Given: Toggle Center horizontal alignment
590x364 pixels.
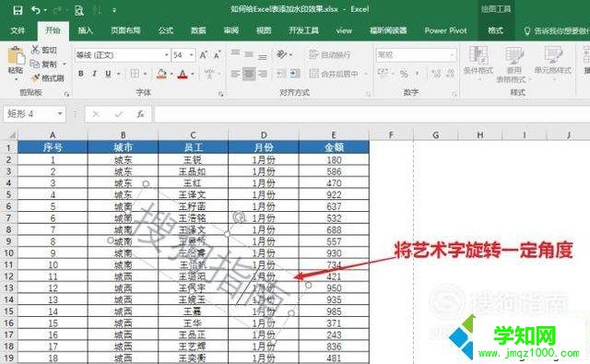Looking at the screenshot, I should point(249,74).
